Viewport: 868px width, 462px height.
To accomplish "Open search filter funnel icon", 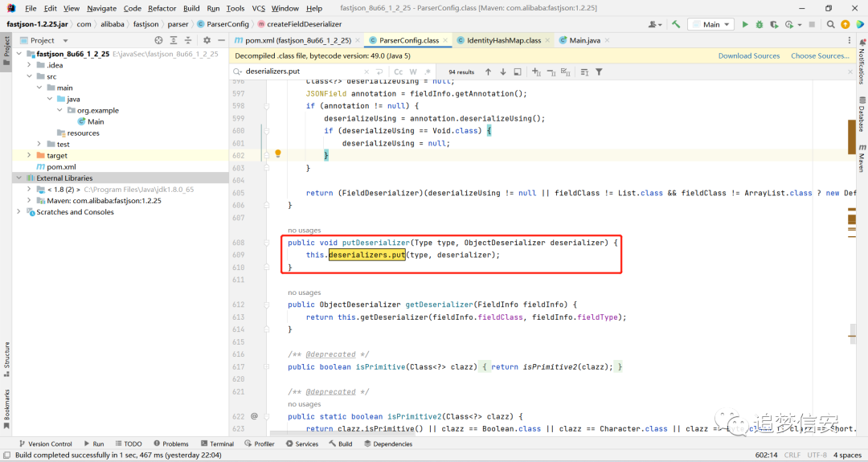I will click(x=599, y=72).
